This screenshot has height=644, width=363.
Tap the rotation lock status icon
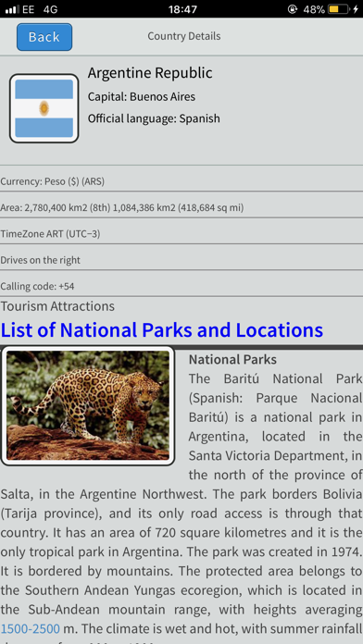293,9
